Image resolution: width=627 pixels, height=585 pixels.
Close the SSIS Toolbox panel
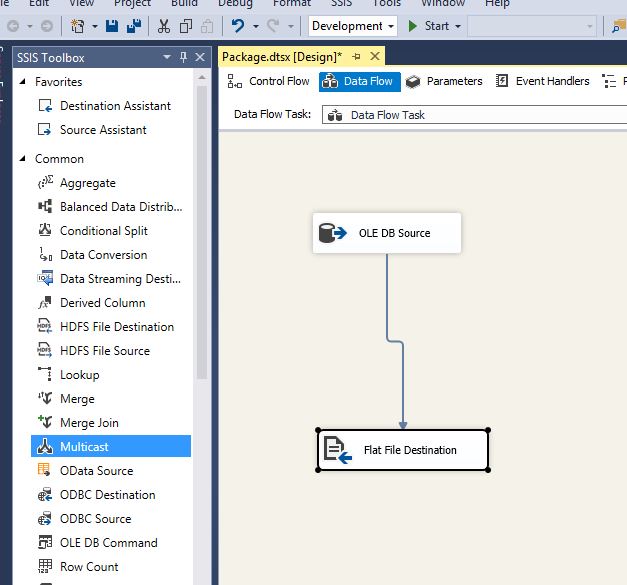200,58
